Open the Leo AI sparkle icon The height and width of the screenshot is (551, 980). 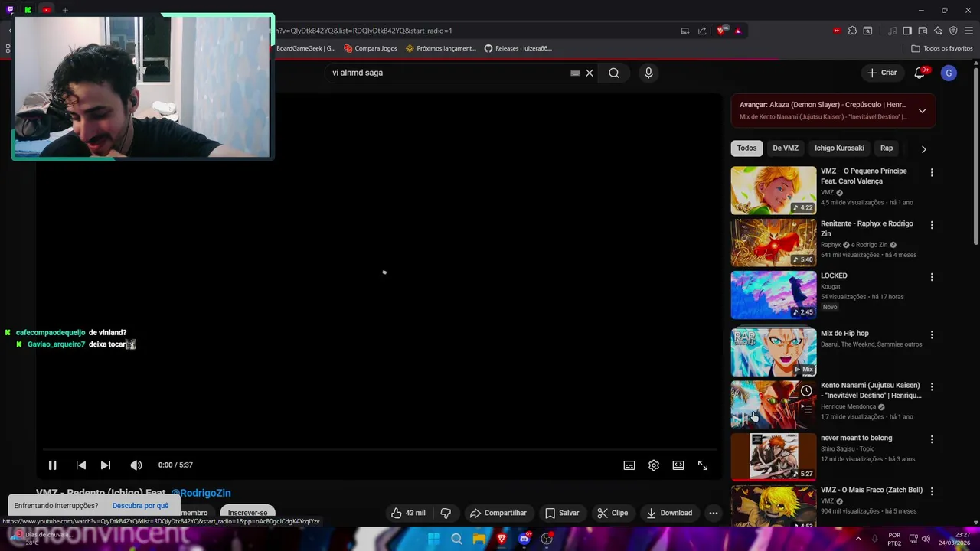click(x=938, y=31)
